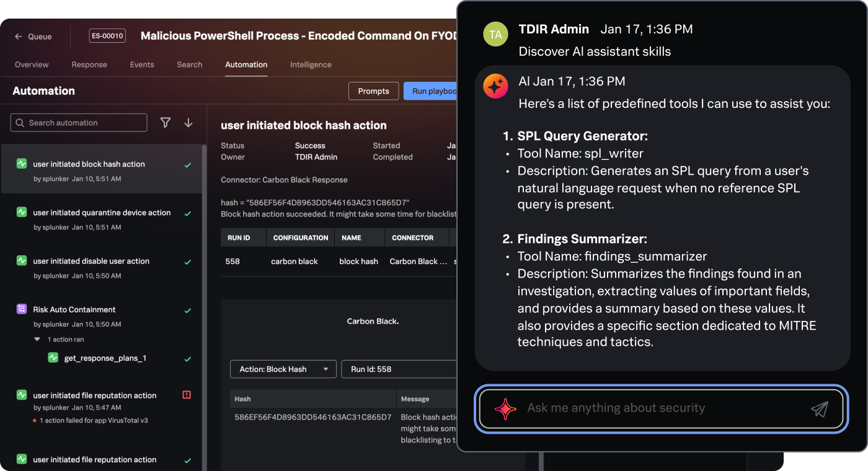Click the 'block hash' name cell
This screenshot has width=868, height=471.
pos(358,262)
